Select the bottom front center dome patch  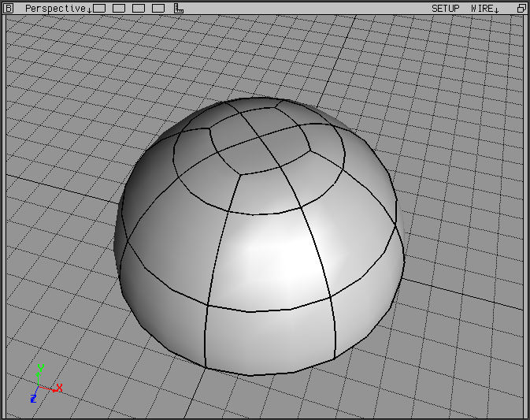pyautogui.click(x=270, y=337)
